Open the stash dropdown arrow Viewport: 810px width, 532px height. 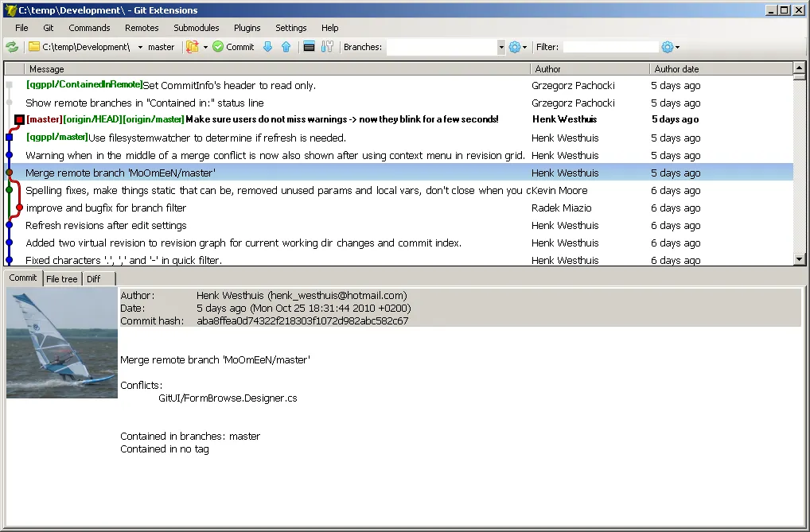click(205, 47)
